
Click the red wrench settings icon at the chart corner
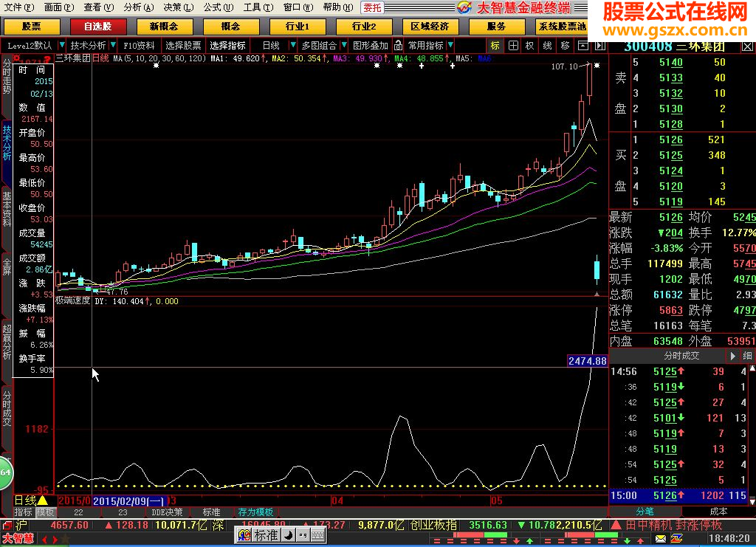click(18, 59)
